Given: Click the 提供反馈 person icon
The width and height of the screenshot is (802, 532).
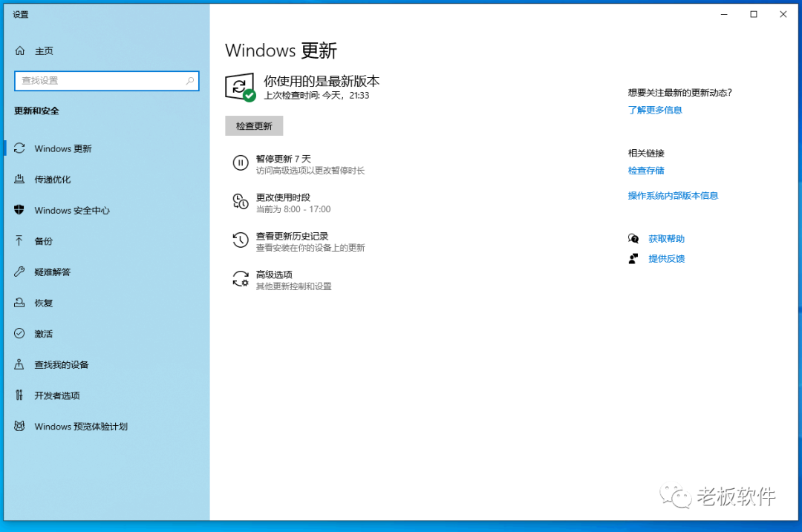Looking at the screenshot, I should [x=633, y=259].
